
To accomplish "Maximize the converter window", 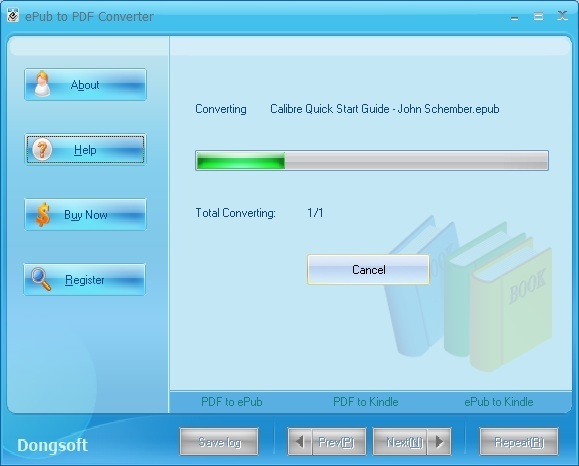I will (538, 16).
